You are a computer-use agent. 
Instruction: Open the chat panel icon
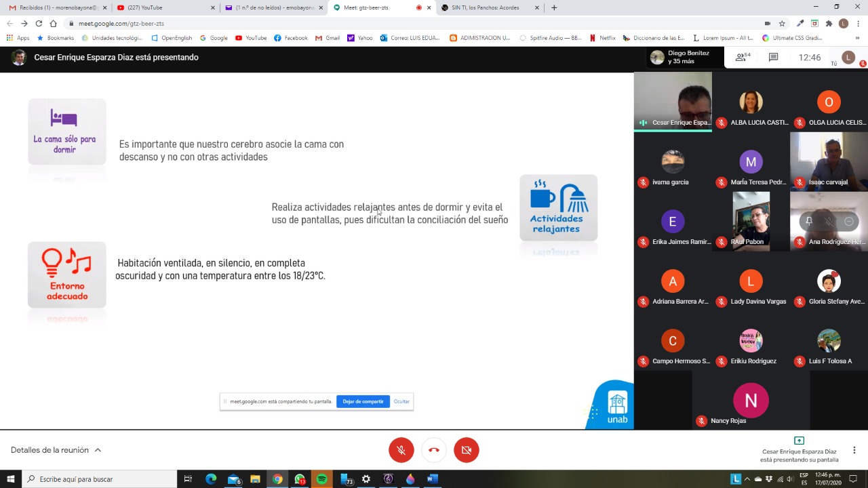tap(773, 57)
